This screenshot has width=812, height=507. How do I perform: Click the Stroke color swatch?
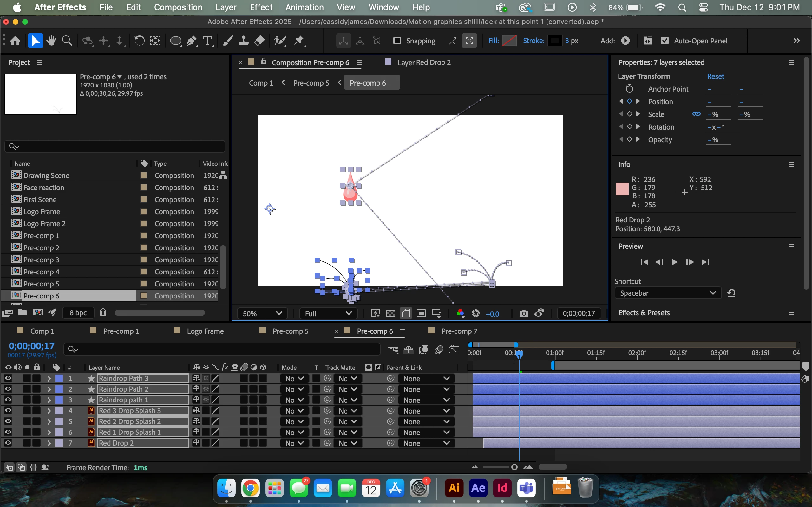pos(555,41)
